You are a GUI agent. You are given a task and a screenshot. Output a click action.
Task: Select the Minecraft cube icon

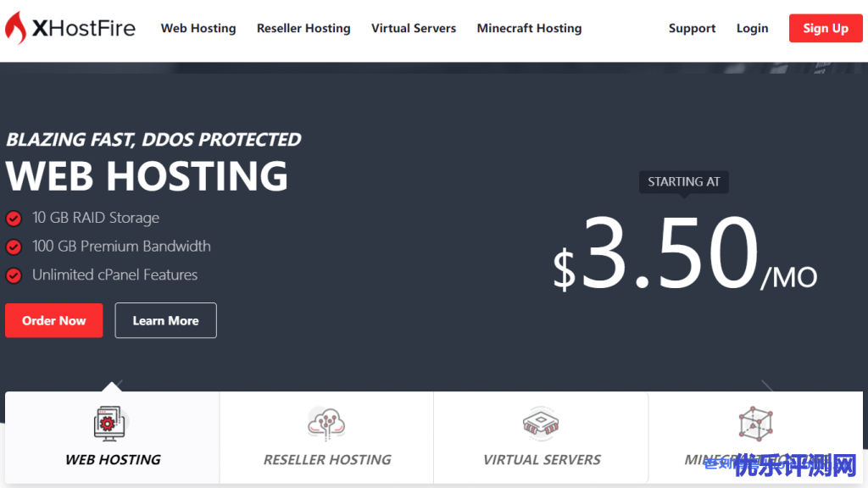[755, 424]
